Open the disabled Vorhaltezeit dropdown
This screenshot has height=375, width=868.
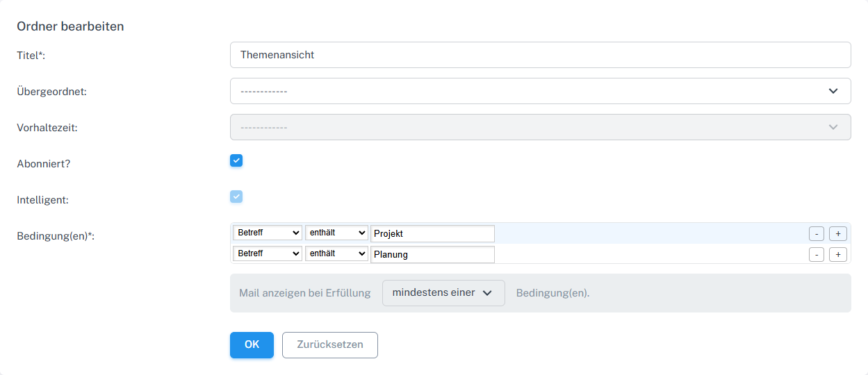point(540,127)
